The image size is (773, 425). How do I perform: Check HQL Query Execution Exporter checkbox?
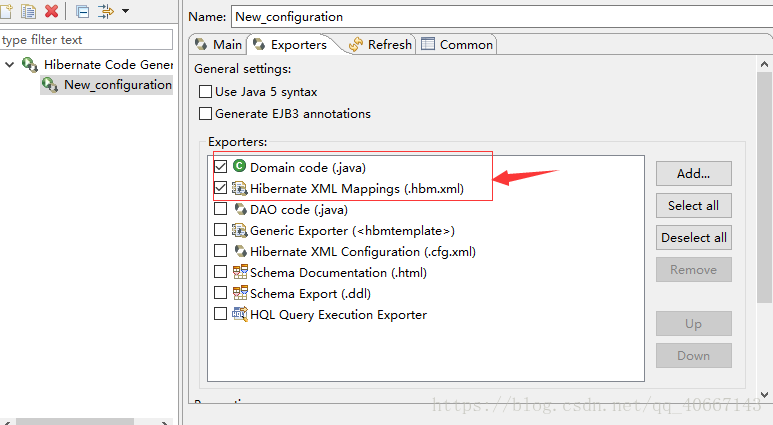click(220, 314)
